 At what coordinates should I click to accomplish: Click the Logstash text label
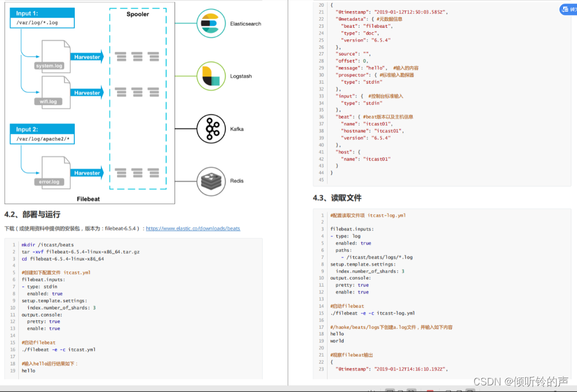(x=241, y=76)
